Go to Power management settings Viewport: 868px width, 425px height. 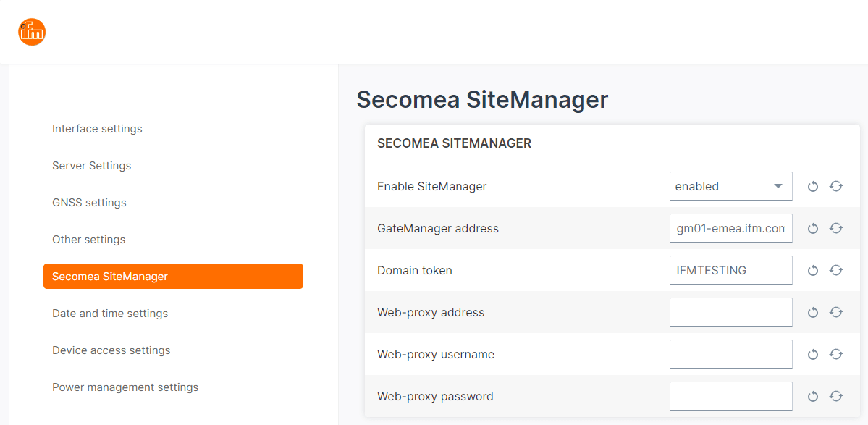coord(125,387)
